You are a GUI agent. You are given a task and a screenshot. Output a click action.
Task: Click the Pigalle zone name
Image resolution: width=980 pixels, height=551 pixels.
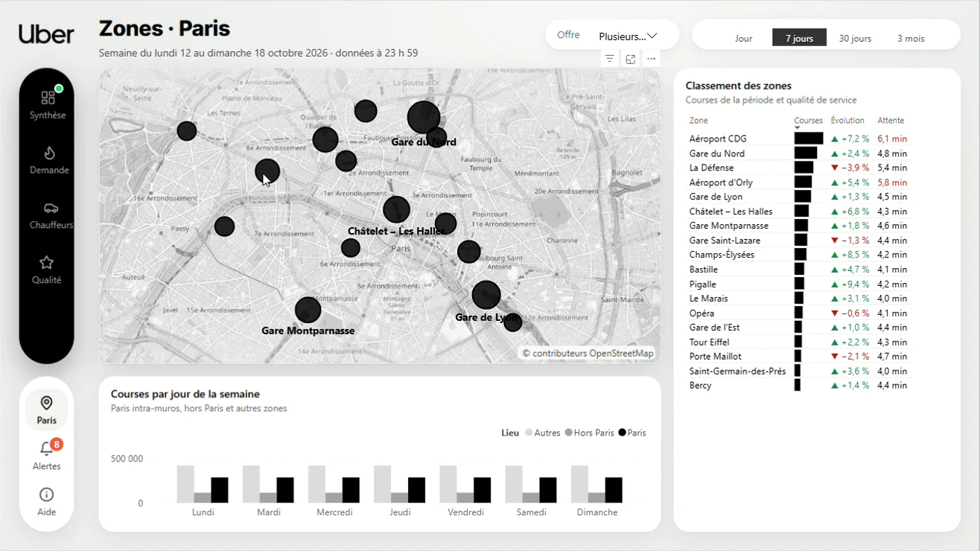click(x=703, y=284)
